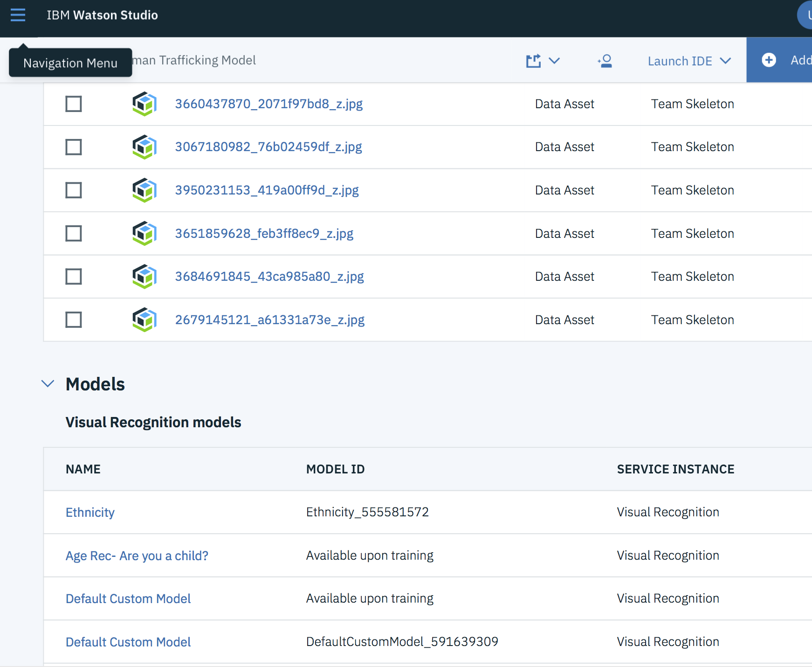
Task: Click the export project icon
Action: point(534,61)
